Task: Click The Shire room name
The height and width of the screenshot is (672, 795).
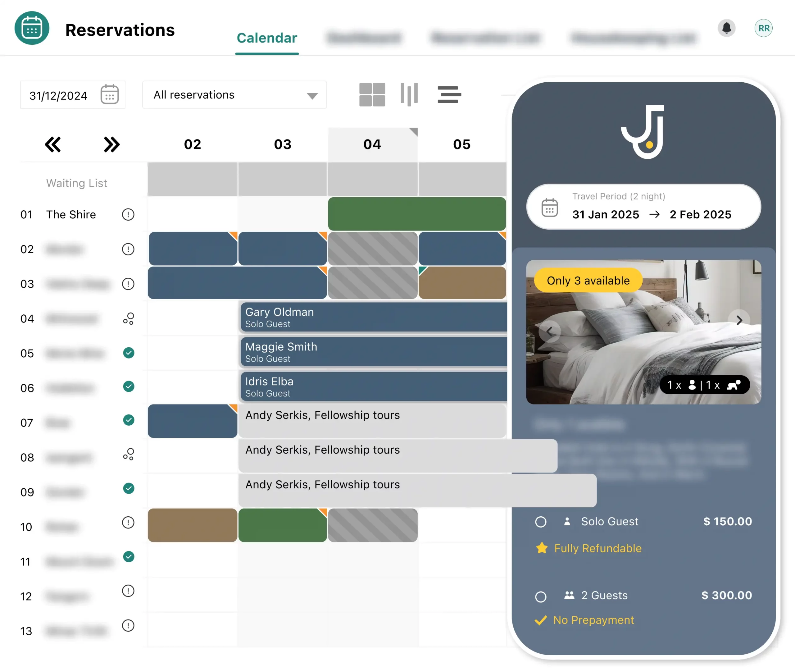Action: (71, 214)
